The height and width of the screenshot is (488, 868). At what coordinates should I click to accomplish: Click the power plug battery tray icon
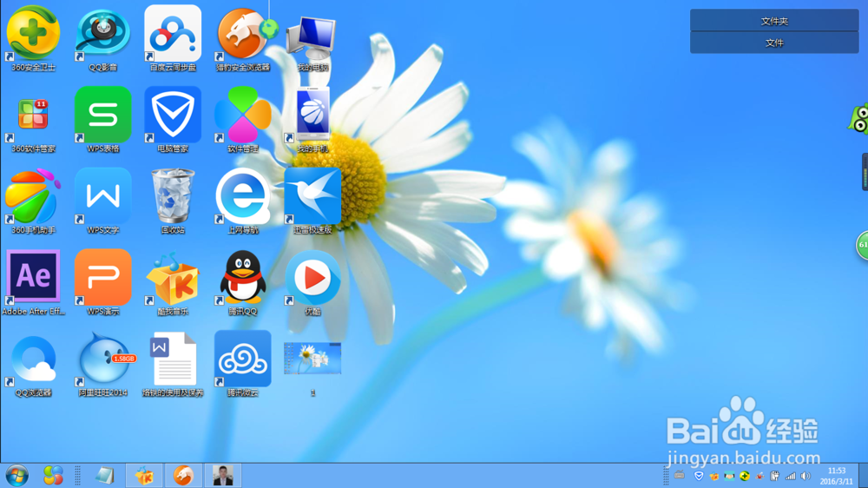pyautogui.click(x=775, y=476)
